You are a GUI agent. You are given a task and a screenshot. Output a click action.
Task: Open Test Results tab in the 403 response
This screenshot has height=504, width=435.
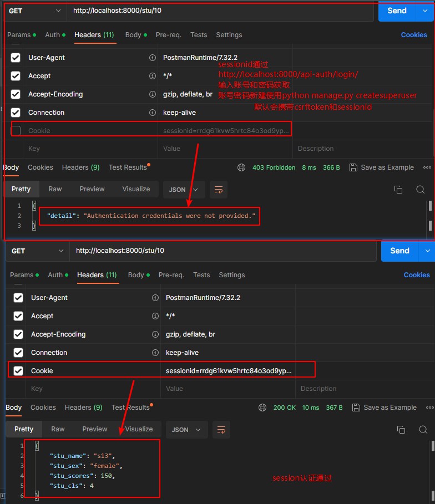(x=129, y=167)
